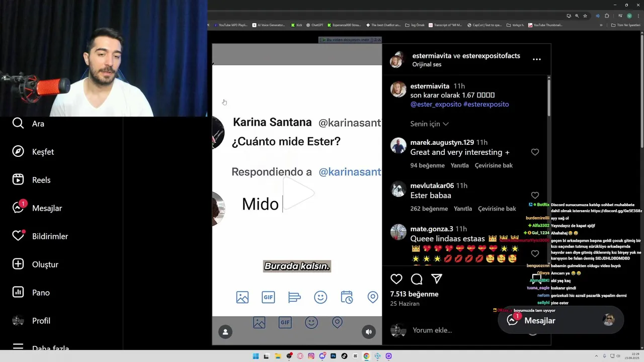Image resolution: width=644 pixels, height=362 pixels.
Task: Click the taskbar volume icon
Action: 618,356
